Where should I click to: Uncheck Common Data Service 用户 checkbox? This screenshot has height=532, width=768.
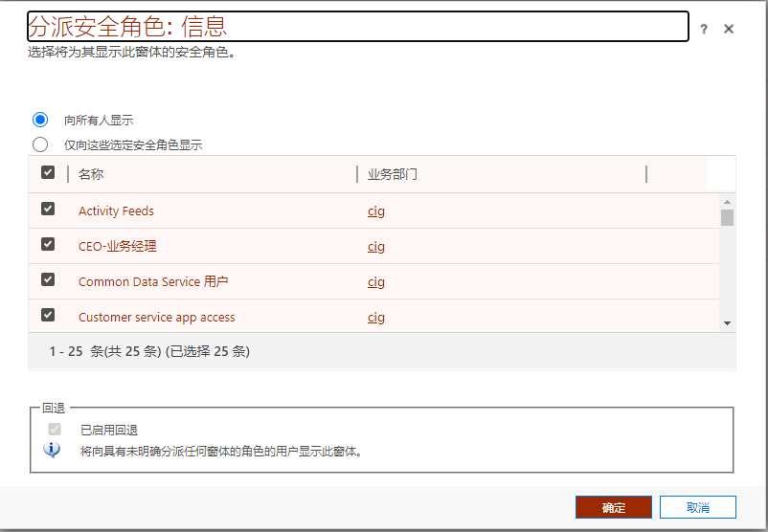tap(48, 279)
